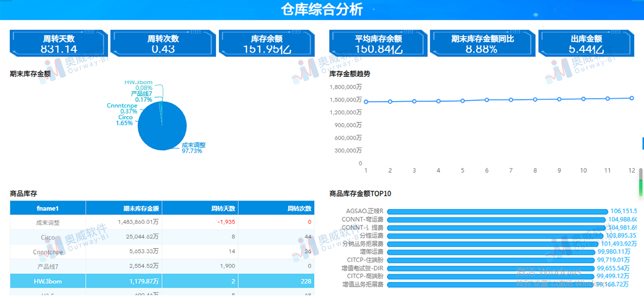Click the 1,500,000万 y-axis label
644x305 pixels.
(346, 100)
